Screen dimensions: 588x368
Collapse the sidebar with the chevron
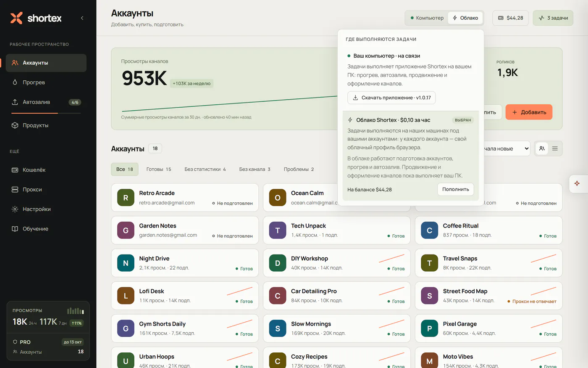point(82,18)
